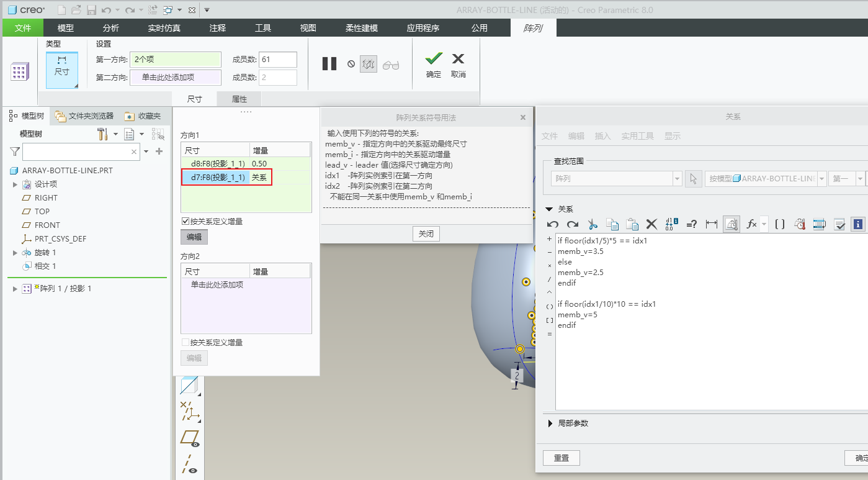This screenshot has height=480, width=868.
Task: Open the 按模型 ARRAY-BOTTLE-LINE dropdown
Action: (821, 179)
